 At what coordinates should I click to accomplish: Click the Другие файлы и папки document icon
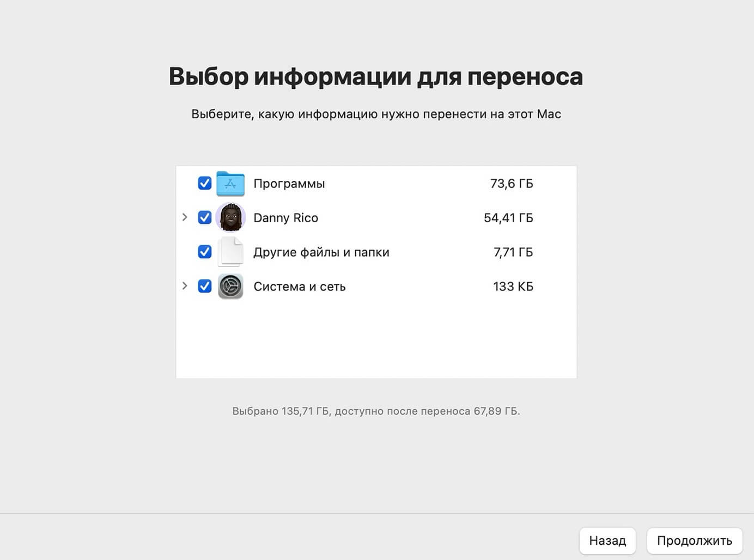click(x=230, y=252)
